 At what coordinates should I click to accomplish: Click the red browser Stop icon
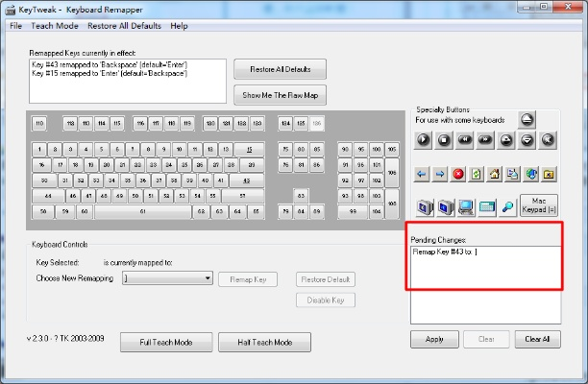click(x=457, y=174)
